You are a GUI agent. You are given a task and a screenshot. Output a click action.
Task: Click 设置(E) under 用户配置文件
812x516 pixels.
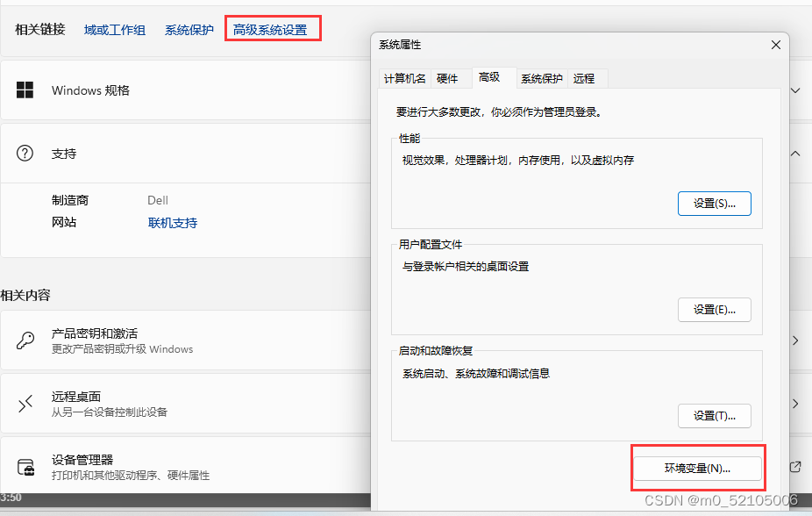coord(715,309)
